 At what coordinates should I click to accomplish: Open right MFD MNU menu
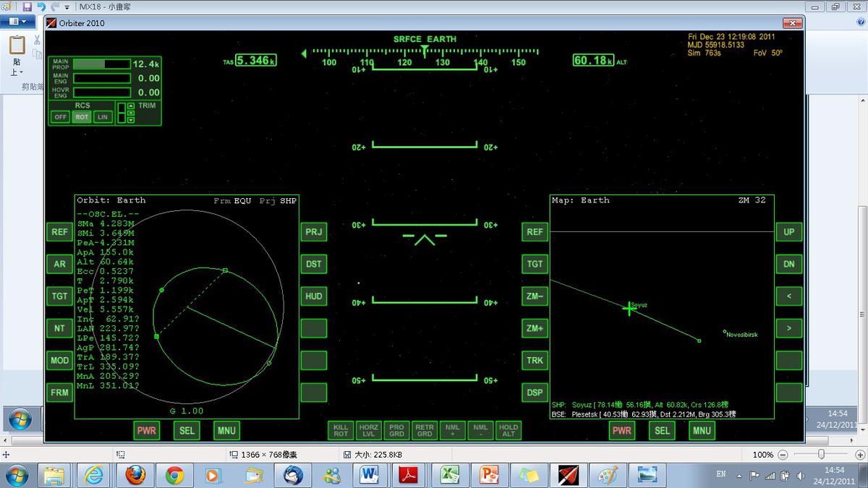click(x=702, y=431)
